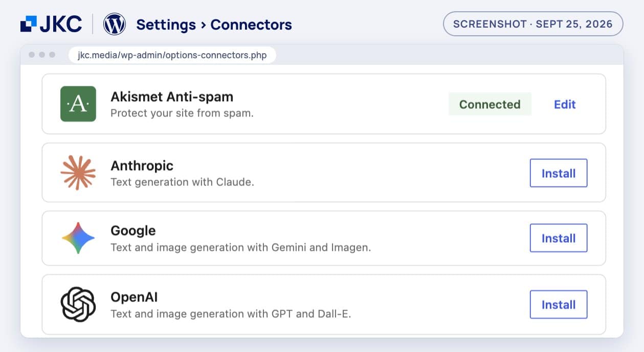Click the Connected status badge for Akismet
644x352 pixels.
tap(490, 104)
